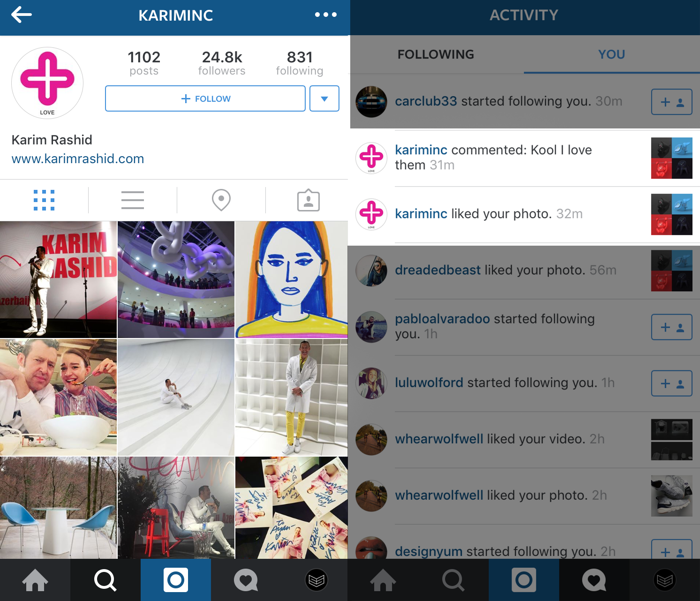Image resolution: width=700 pixels, height=601 pixels.
Task: View the 831 following list
Action: [300, 63]
